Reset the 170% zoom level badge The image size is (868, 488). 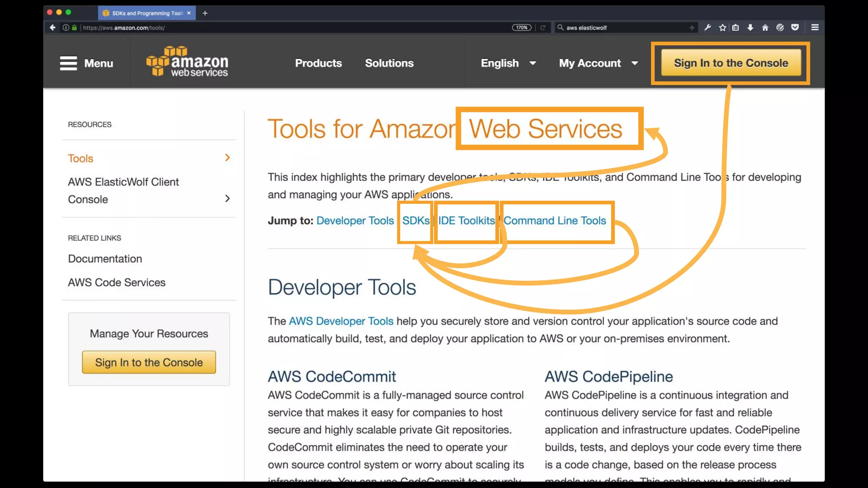(x=521, y=28)
